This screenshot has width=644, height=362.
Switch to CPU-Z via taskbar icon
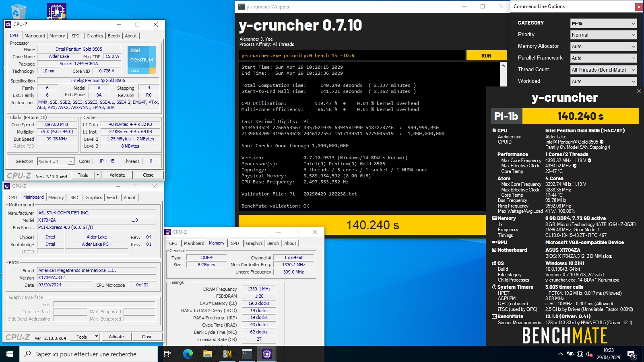(266, 354)
